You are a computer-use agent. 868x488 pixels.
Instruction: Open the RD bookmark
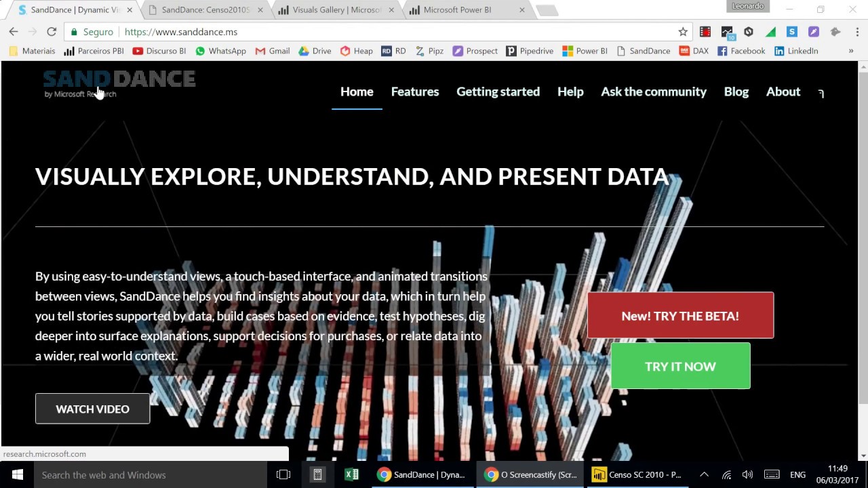point(394,51)
